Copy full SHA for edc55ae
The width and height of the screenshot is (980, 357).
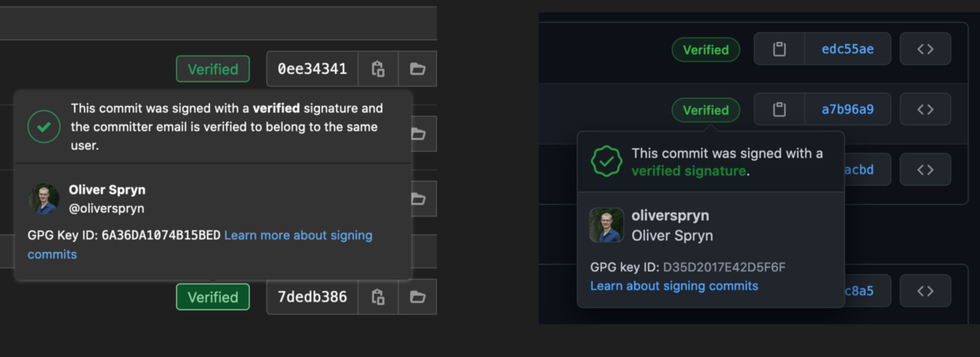click(779, 49)
